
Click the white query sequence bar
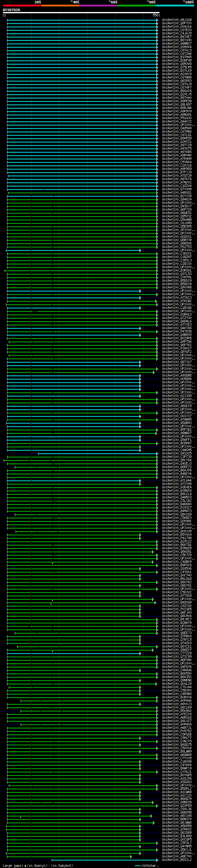click(81, 12)
